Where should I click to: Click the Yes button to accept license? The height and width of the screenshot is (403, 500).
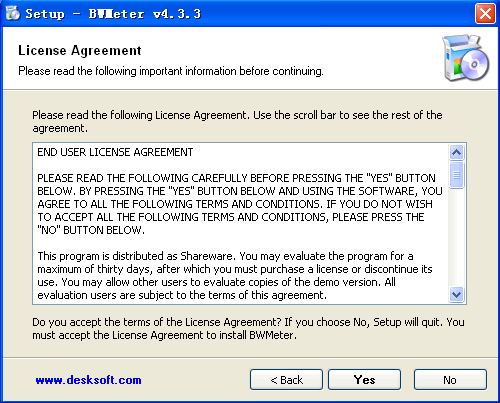[x=364, y=379]
